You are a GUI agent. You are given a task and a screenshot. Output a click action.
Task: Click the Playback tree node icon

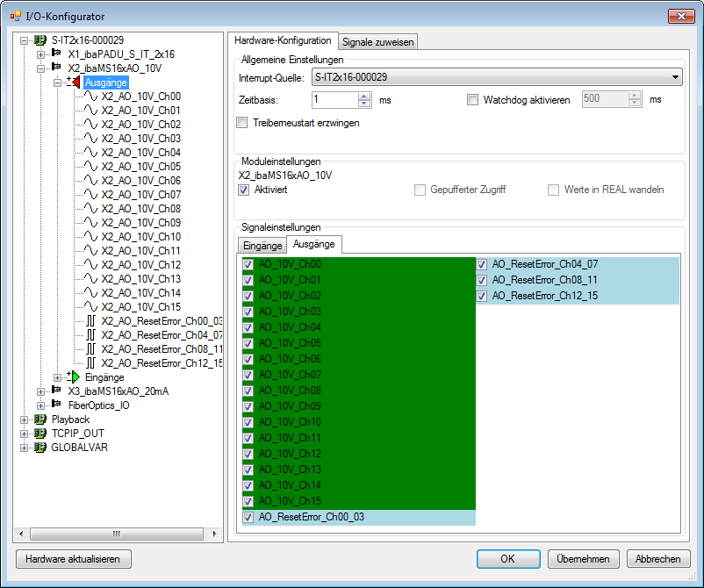point(40,419)
